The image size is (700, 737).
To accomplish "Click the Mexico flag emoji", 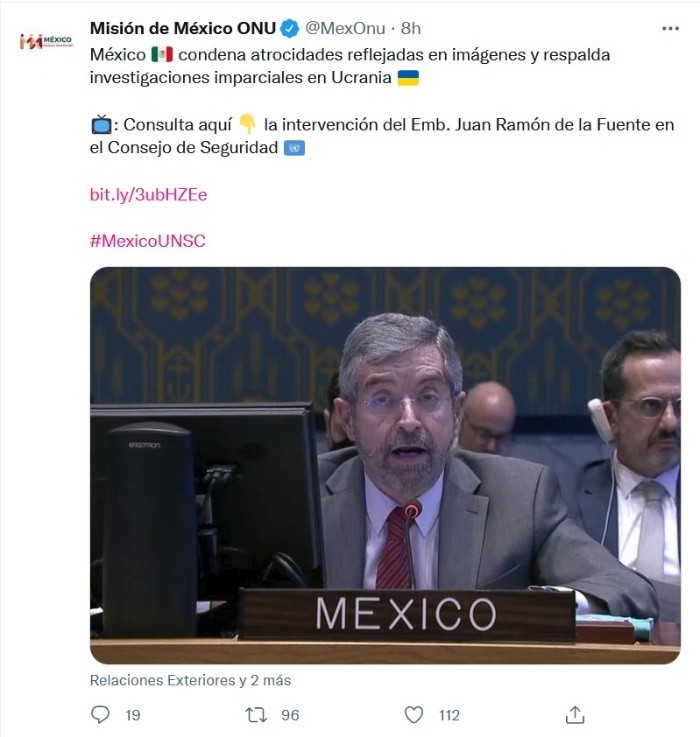I will pos(162,55).
